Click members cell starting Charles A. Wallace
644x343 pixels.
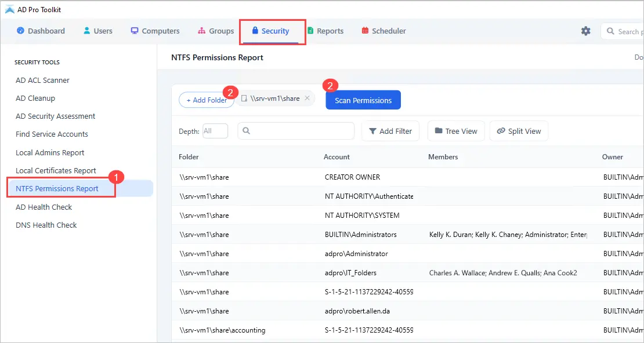click(503, 273)
